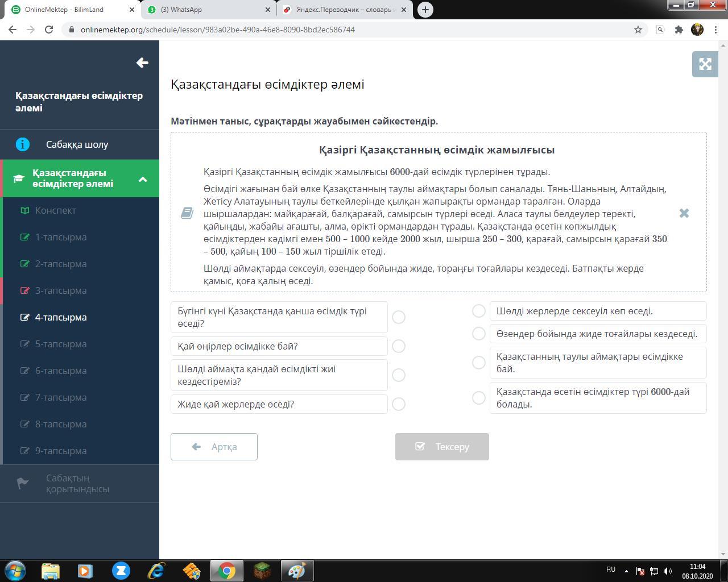Click the edit icon beside 1-тапсырма

point(24,237)
